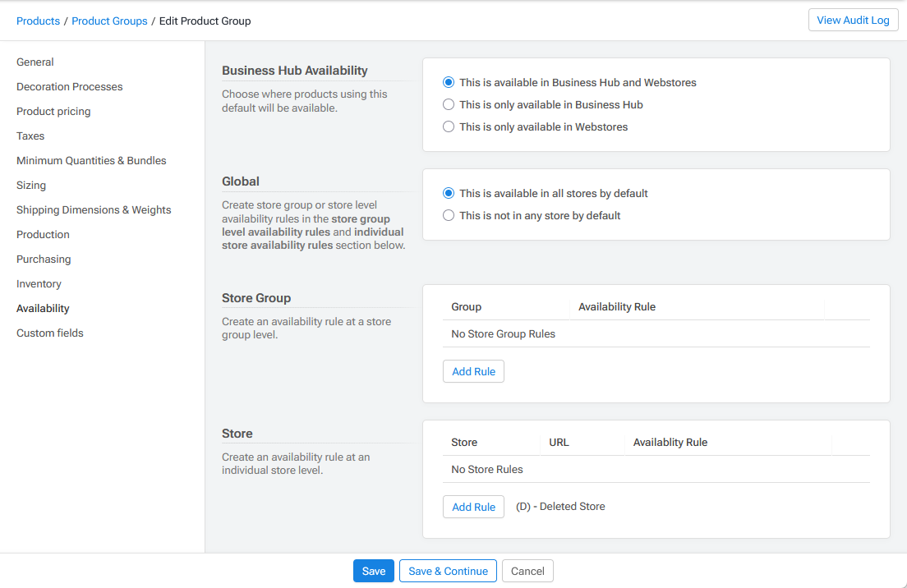Select only available in Business Hub option
The image size is (907, 588).
coord(449,104)
